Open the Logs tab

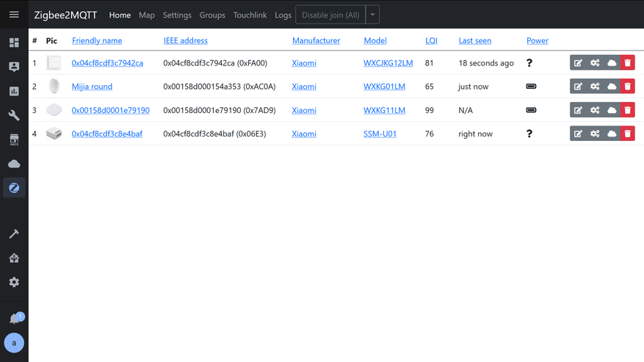click(283, 15)
